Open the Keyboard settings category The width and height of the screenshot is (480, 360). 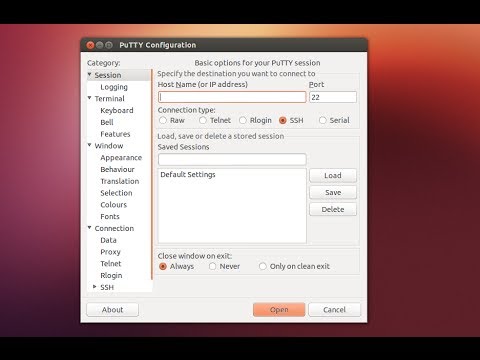(x=117, y=111)
